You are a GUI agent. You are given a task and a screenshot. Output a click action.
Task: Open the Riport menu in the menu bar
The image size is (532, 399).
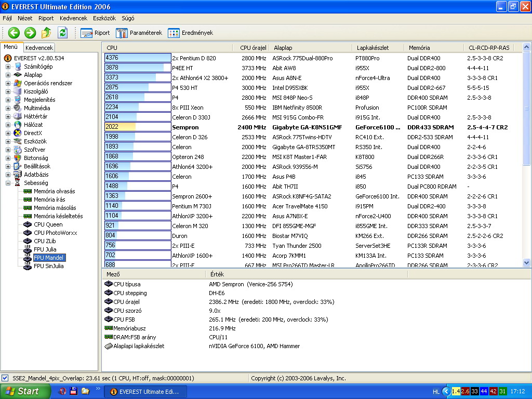point(46,18)
